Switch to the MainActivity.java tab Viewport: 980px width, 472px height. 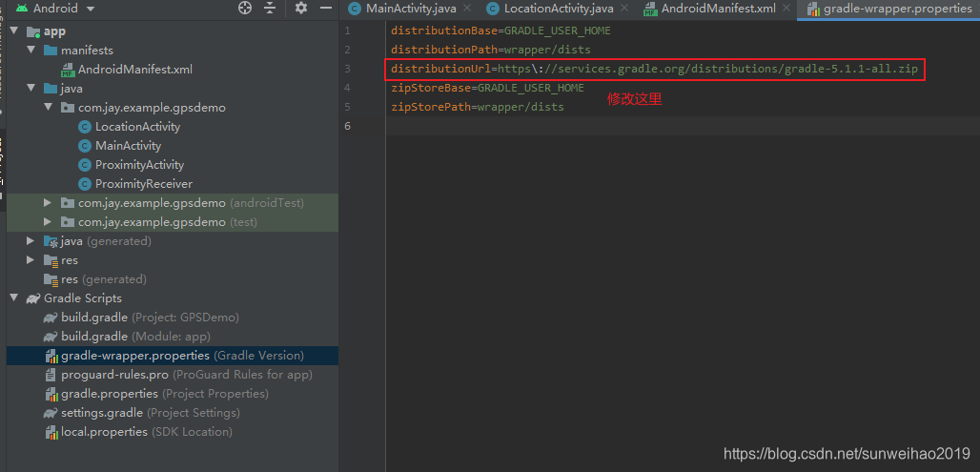[x=411, y=9]
